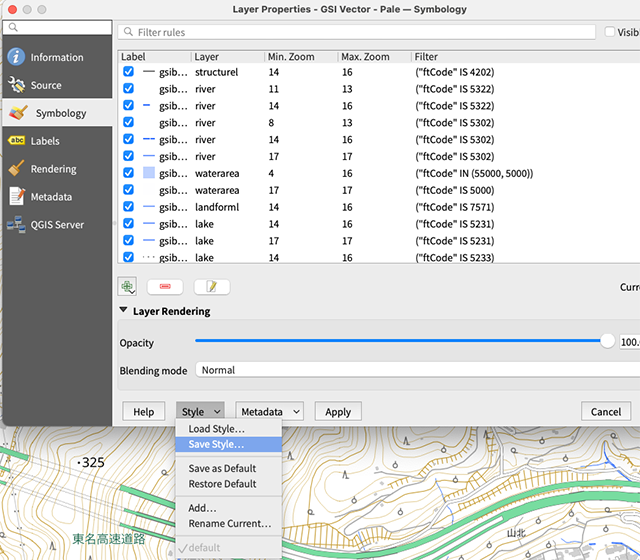This screenshot has width=640, height=560.
Task: Toggle the lake 5233 rule checkbox
Action: point(128,258)
